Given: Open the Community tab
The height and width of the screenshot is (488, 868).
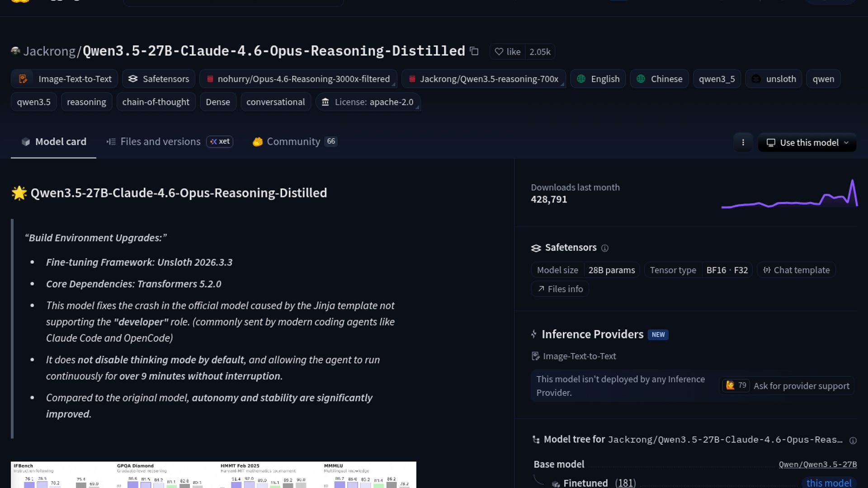Looking at the screenshot, I should click(293, 142).
